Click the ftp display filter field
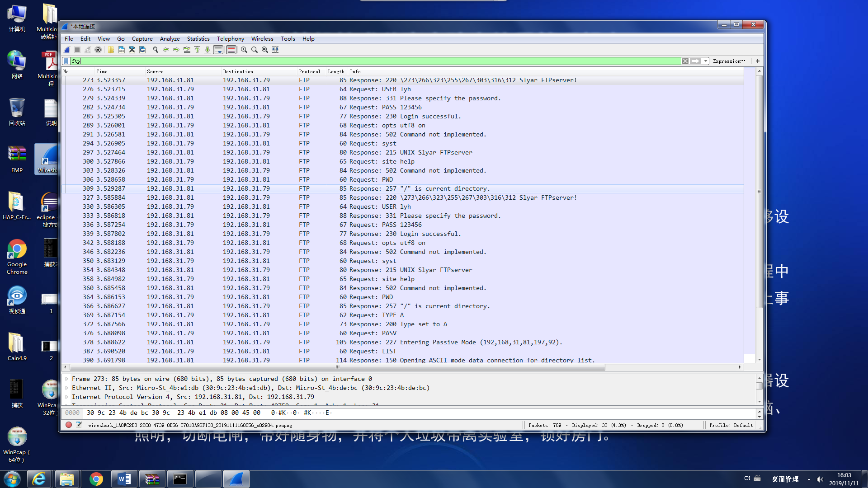 coord(362,61)
